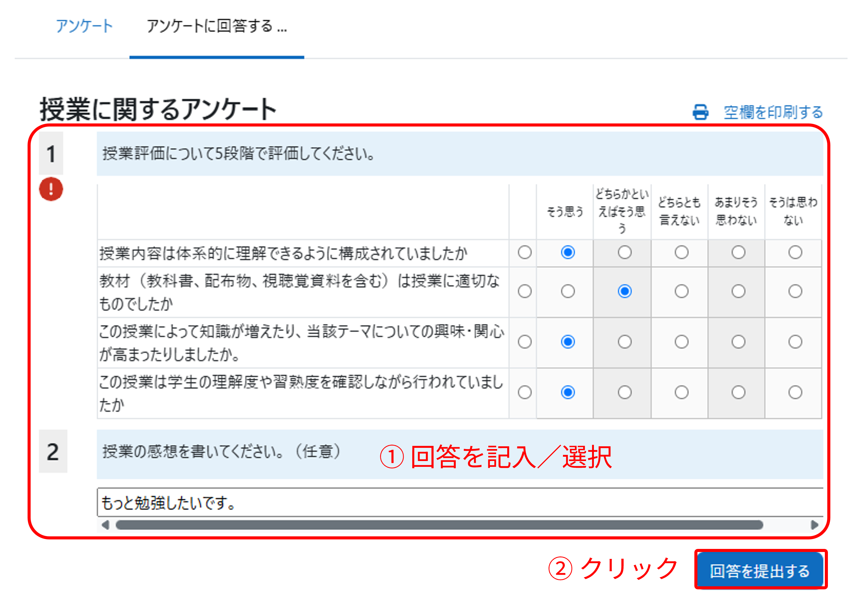Viewport: 857px width, 616px height.
Task: Click the どちらとも言えない column header
Action: coord(679,211)
